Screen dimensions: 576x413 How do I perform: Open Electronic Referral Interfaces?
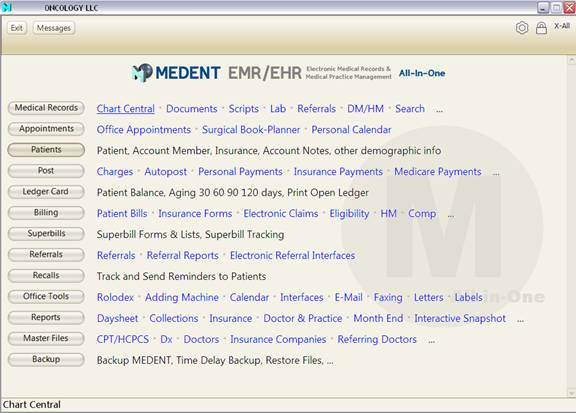[292, 255]
